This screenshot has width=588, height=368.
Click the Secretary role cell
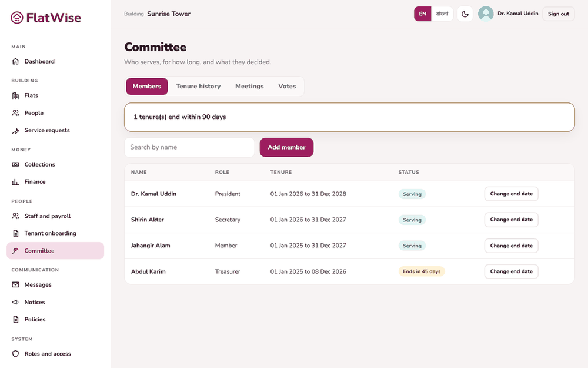tap(228, 220)
